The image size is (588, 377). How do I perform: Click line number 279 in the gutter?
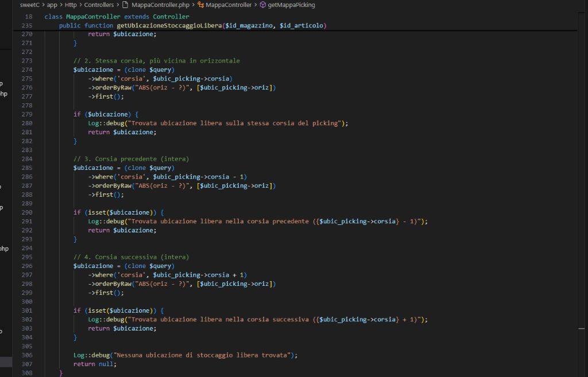pos(25,114)
